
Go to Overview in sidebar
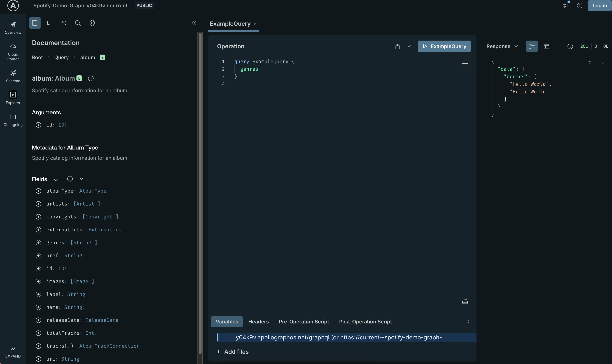13,28
